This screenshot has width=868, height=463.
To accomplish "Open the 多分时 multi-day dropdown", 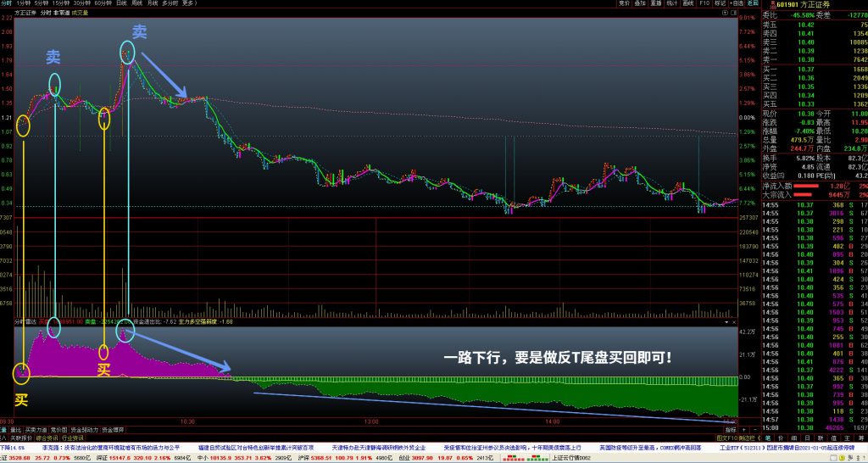I will click(x=168, y=3).
